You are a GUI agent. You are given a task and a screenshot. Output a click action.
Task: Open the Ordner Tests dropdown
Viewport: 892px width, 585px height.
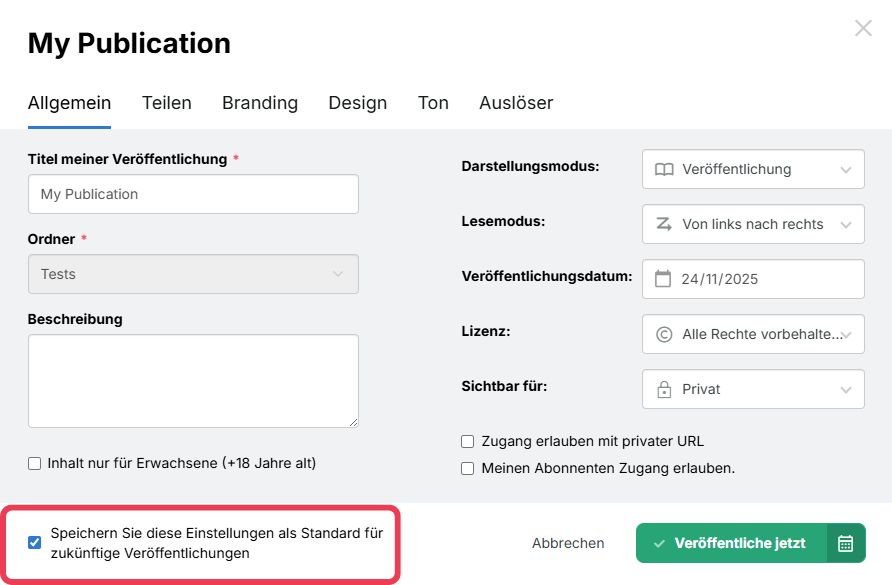(x=193, y=274)
